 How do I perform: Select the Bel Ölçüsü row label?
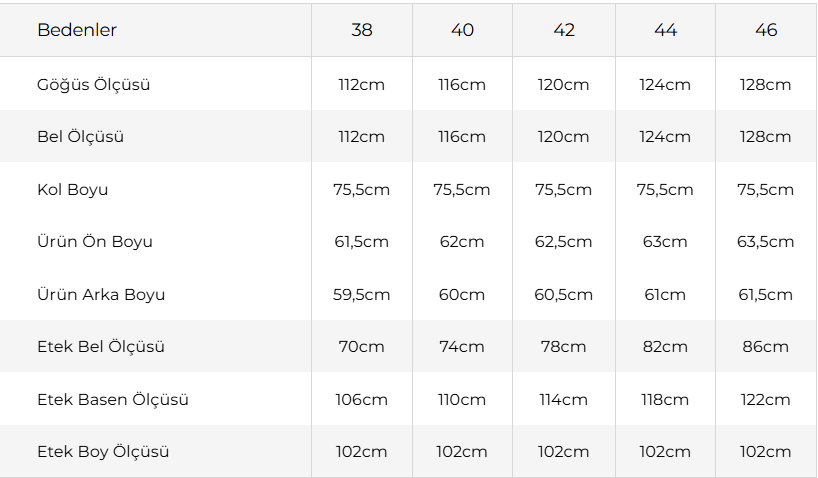(x=81, y=137)
